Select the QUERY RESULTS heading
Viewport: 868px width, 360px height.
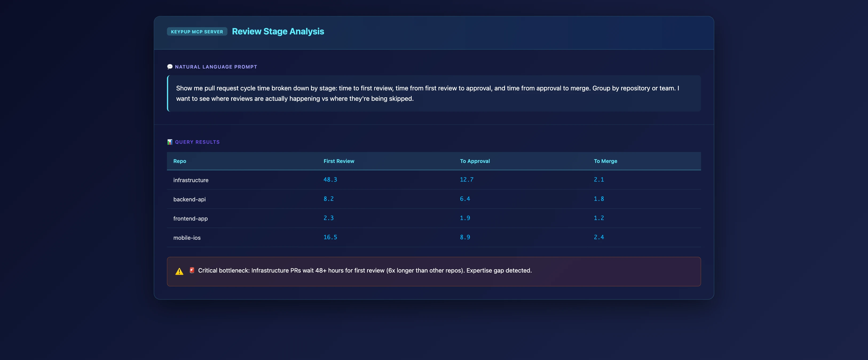click(x=198, y=142)
